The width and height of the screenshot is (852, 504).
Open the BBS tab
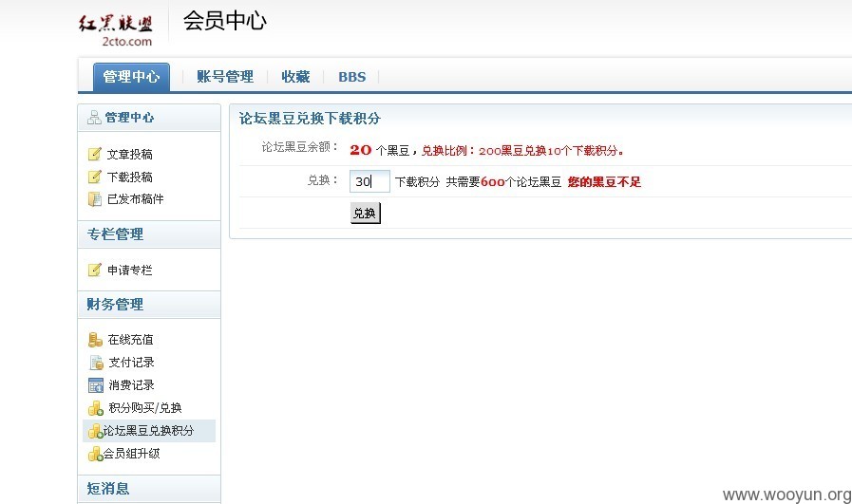(352, 77)
